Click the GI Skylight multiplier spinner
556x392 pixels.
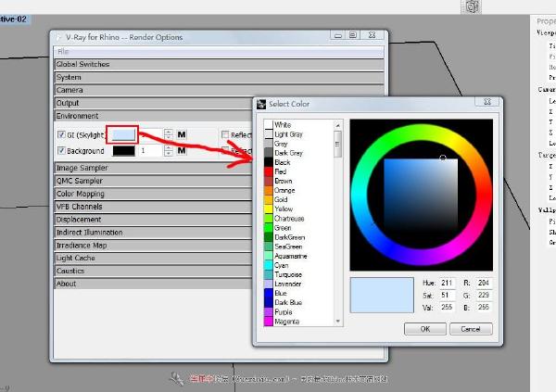pyautogui.click(x=169, y=134)
